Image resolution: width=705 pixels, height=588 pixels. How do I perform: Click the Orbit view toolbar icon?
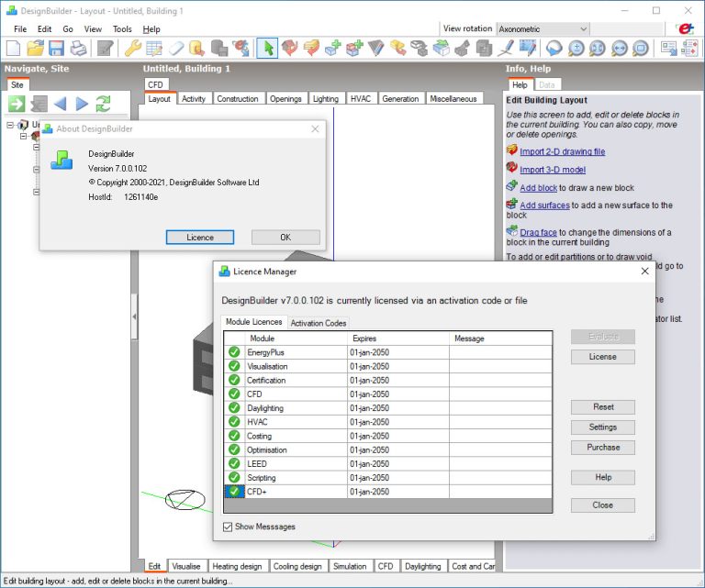[554, 48]
